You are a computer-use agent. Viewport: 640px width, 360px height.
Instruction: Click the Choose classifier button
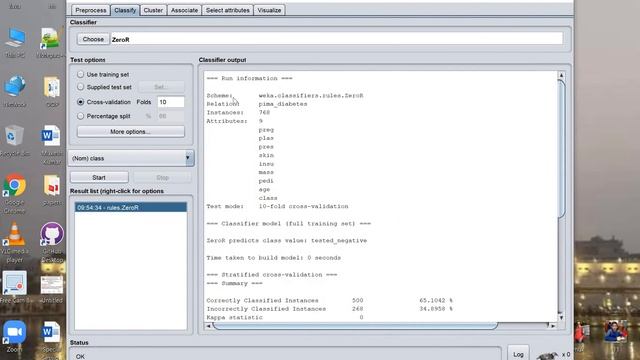(x=93, y=39)
